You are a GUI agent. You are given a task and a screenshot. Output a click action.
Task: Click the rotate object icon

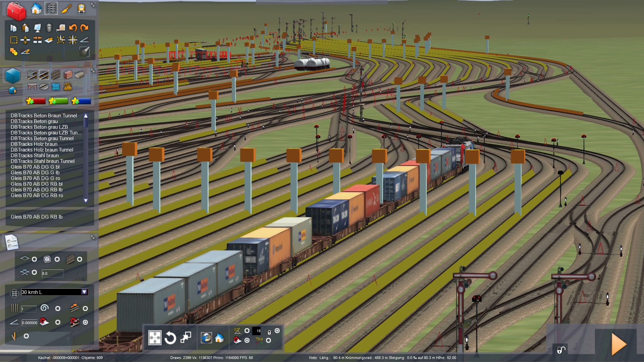click(170, 338)
